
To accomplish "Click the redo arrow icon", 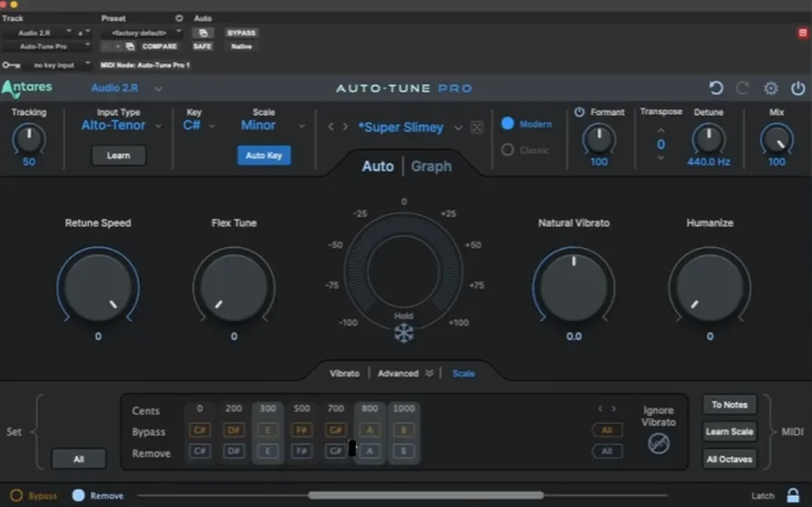I will coord(743,88).
